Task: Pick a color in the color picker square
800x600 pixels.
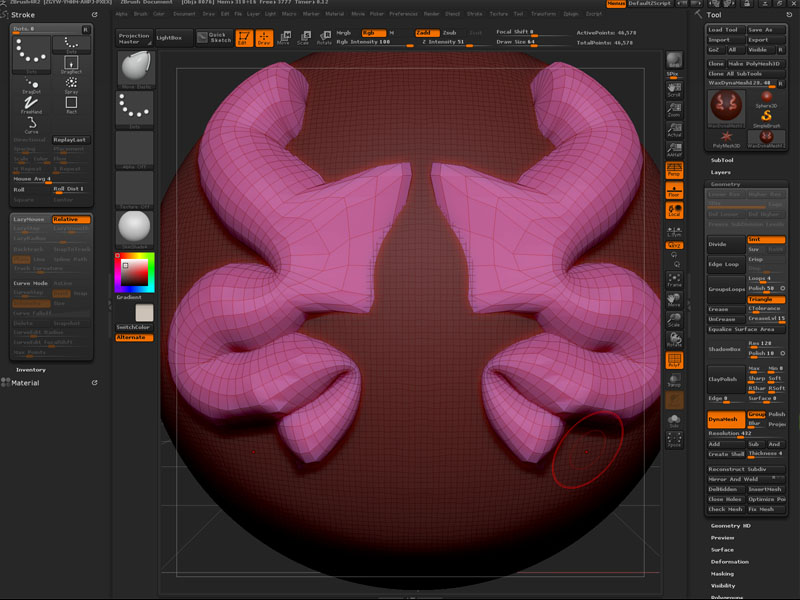Action: point(135,272)
